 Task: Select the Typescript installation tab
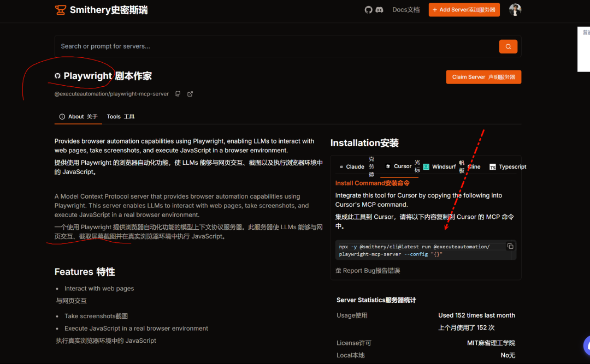point(508,166)
